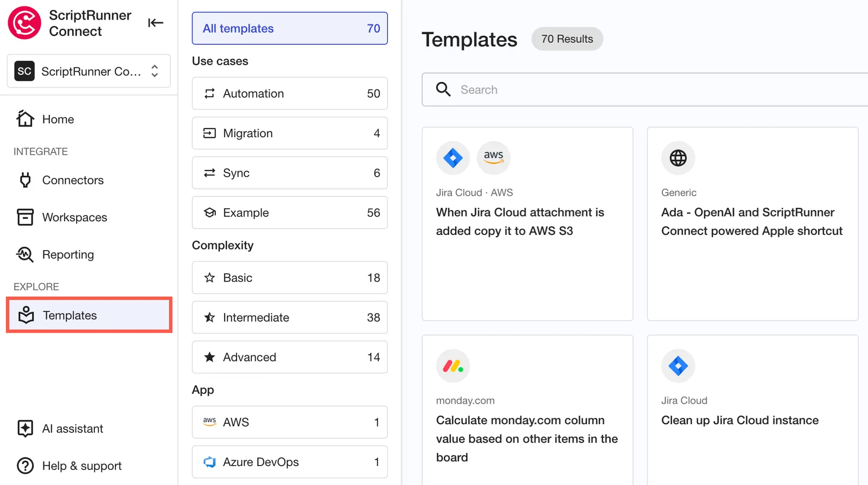Click the ScriptRunner Connect logo

pyautogui.click(x=24, y=23)
